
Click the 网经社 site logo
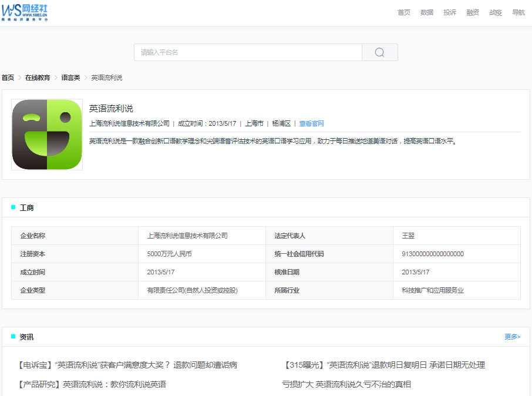tap(25, 12)
